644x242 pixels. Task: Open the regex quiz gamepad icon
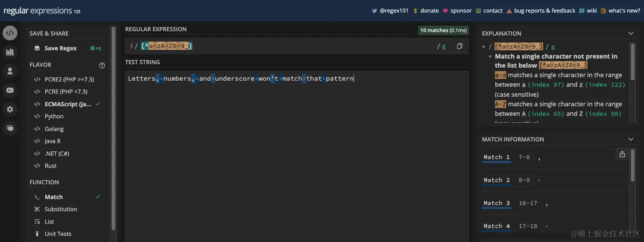point(10,90)
